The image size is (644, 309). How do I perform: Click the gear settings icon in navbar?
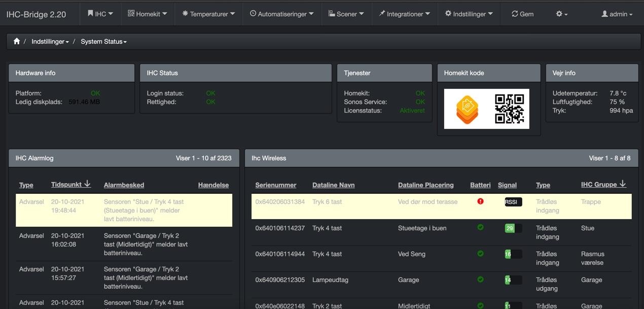click(x=561, y=14)
